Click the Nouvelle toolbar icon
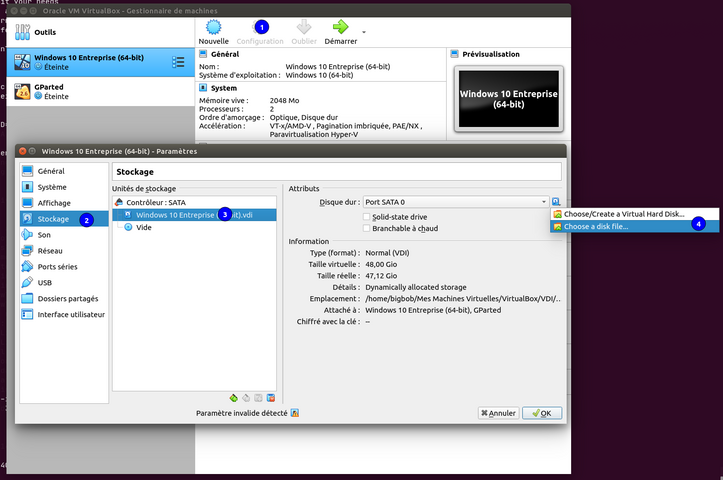 213,27
